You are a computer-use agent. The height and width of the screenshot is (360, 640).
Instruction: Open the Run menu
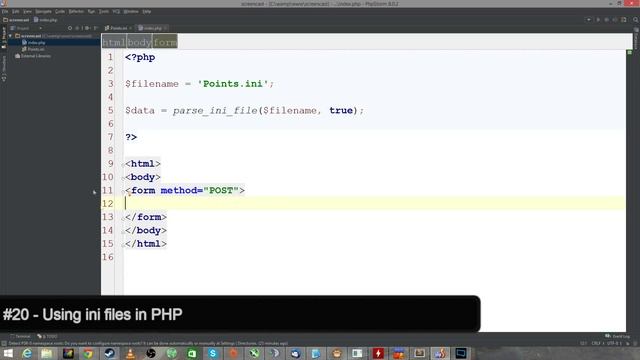click(x=91, y=11)
